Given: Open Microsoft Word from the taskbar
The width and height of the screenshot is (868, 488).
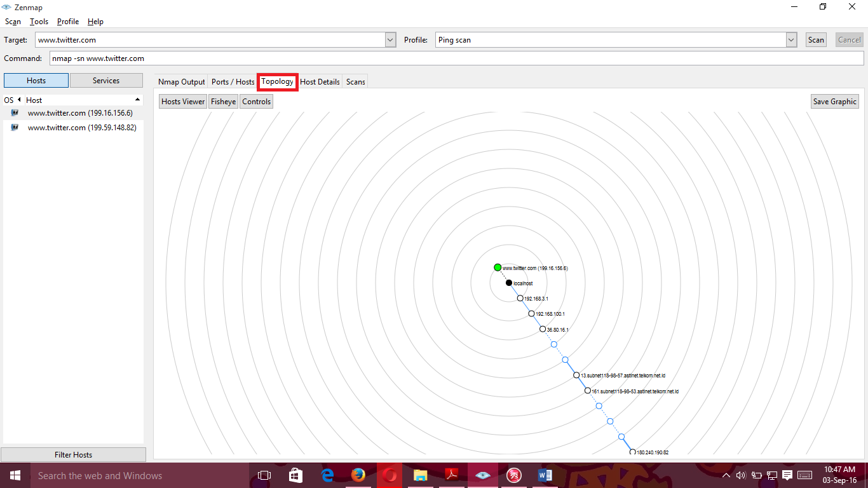Looking at the screenshot, I should (545, 475).
